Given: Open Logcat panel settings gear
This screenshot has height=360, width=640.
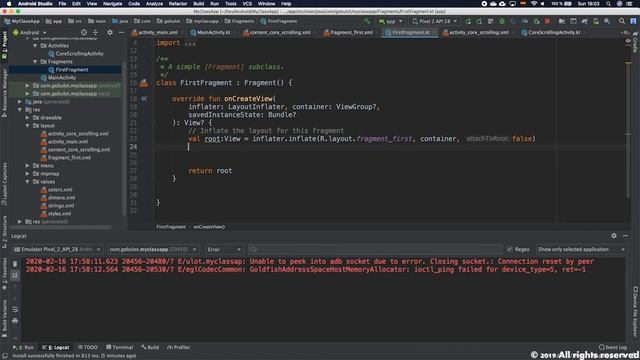Looking at the screenshot, I should point(614,236).
